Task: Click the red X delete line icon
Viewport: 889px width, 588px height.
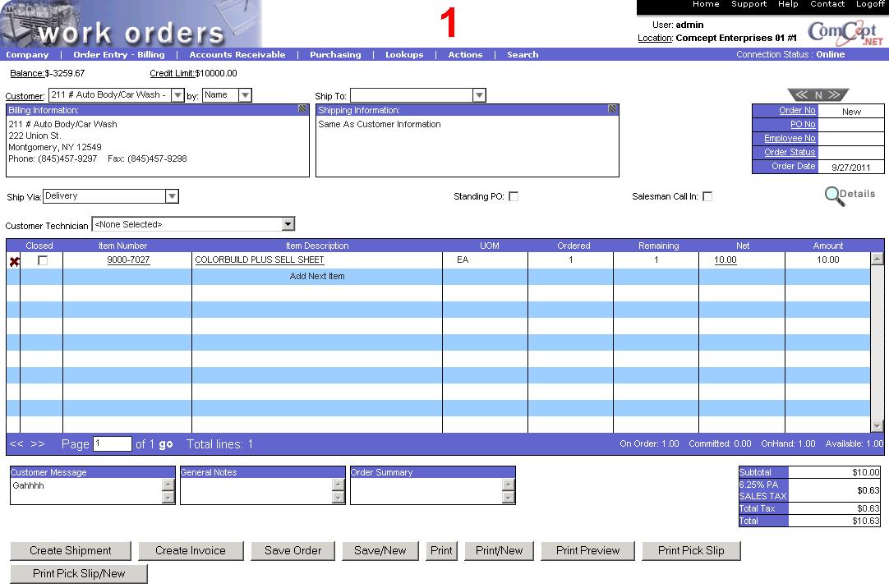Action: click(14, 261)
